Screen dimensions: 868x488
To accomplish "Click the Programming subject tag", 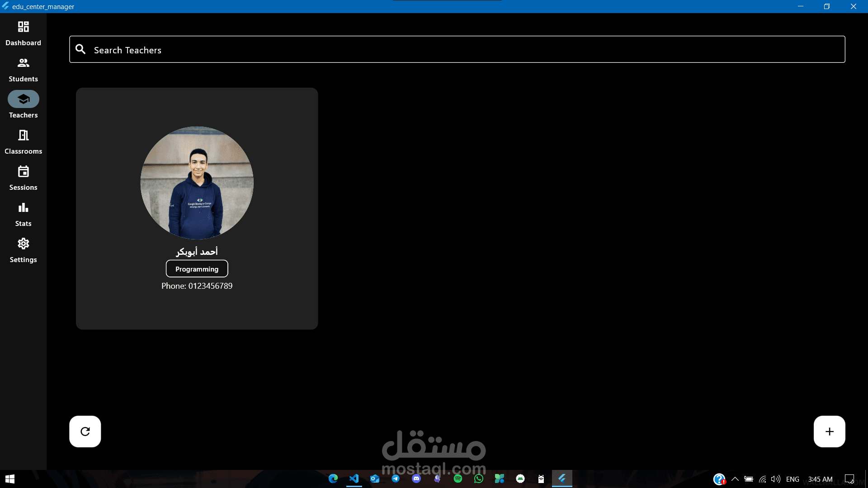I will [x=197, y=269].
